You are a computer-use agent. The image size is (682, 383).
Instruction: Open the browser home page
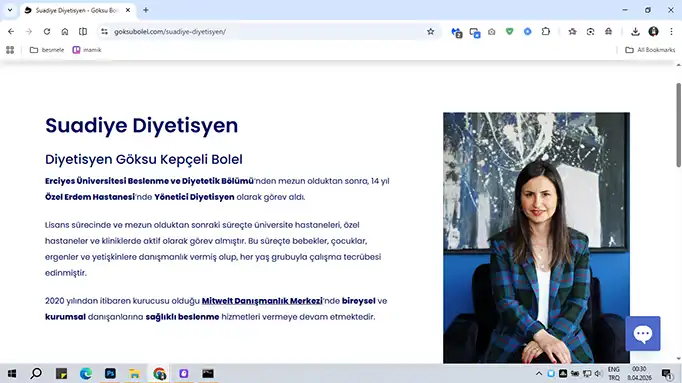point(65,31)
